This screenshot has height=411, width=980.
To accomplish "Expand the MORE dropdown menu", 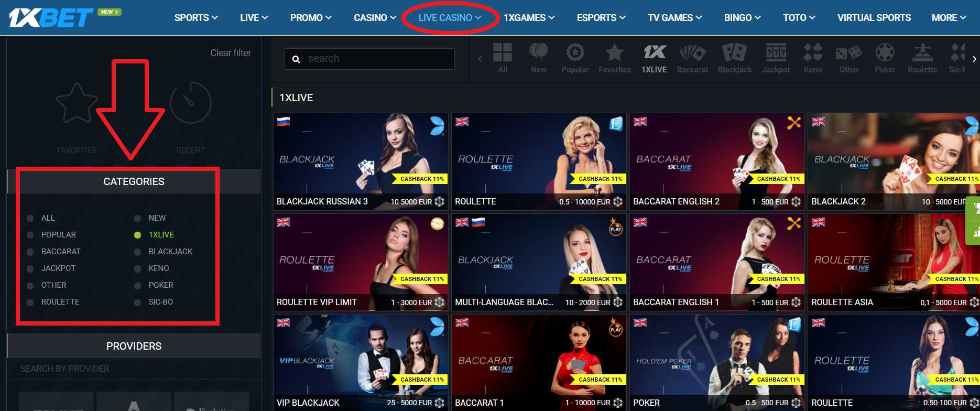I will point(949,18).
